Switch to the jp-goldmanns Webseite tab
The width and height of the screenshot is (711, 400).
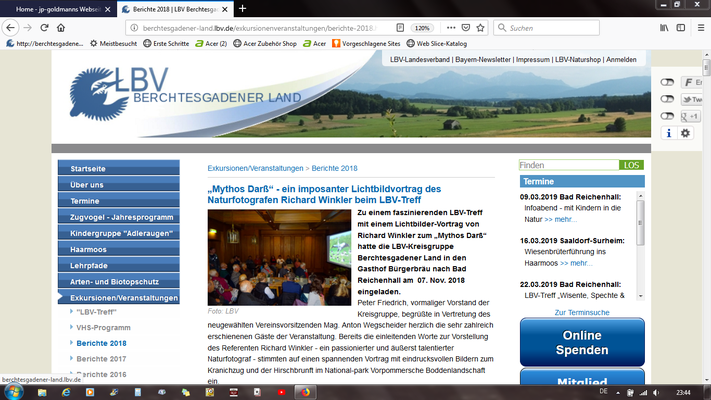[58, 9]
